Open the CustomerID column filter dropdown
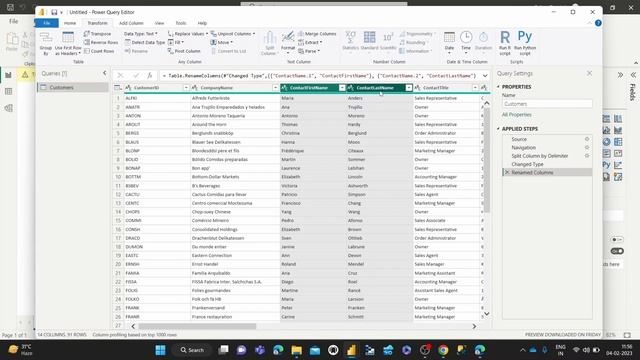This screenshot has width=640, height=360. tap(186, 88)
